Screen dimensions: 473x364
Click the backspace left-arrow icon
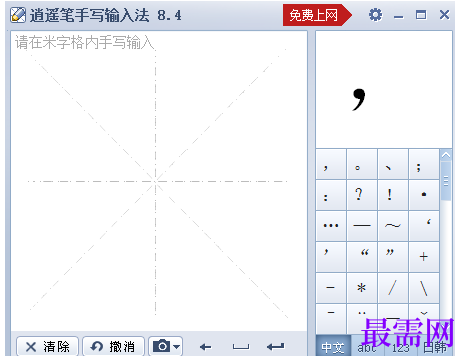coord(205,347)
